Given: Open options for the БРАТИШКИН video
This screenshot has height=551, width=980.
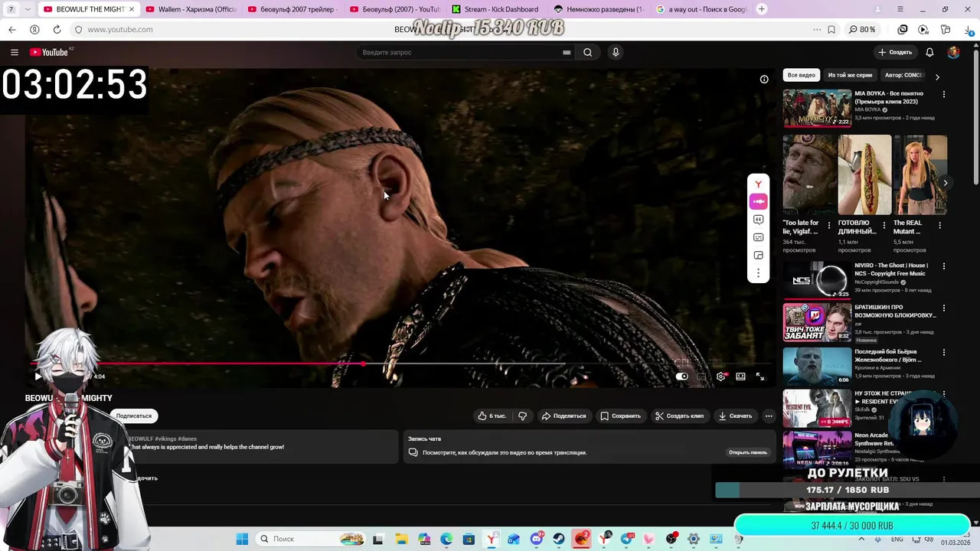Looking at the screenshot, I should tap(943, 308).
